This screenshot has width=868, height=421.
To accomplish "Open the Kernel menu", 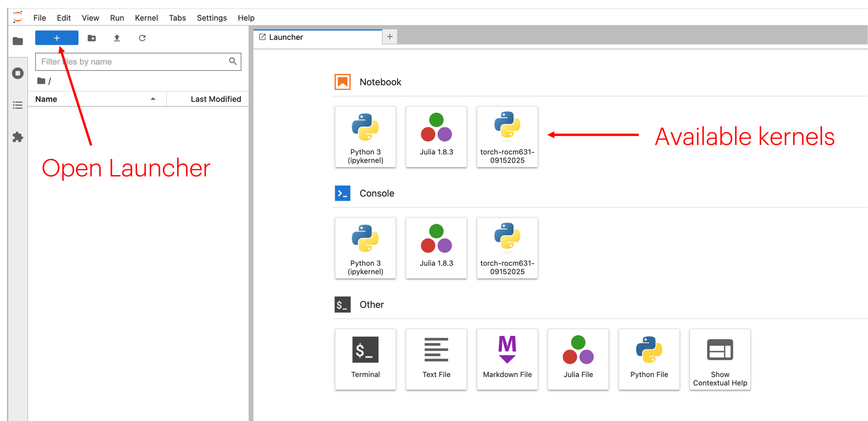I will (x=146, y=18).
